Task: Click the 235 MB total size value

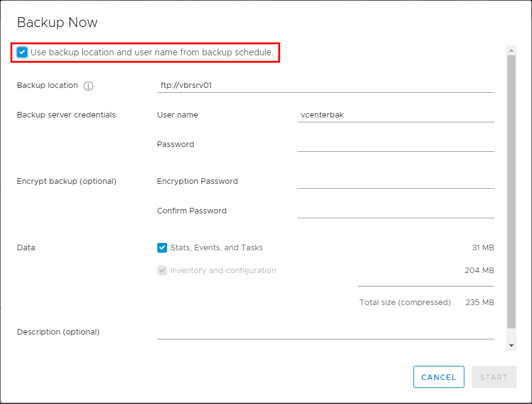Action: coord(480,303)
